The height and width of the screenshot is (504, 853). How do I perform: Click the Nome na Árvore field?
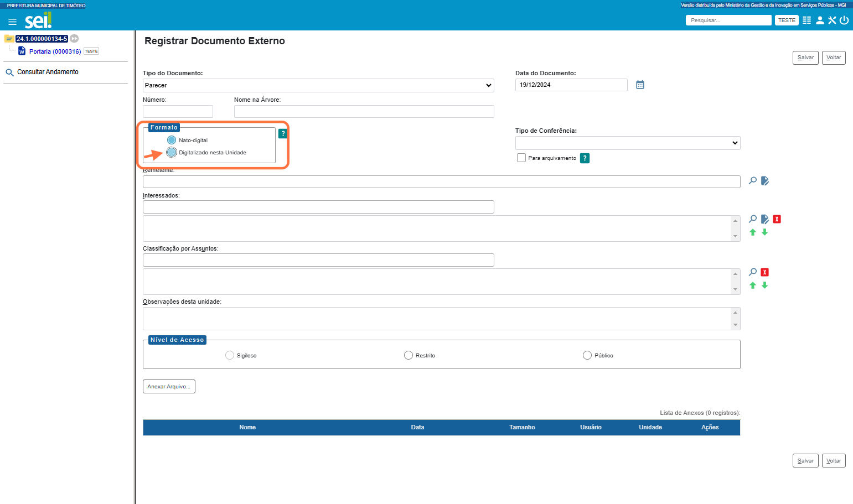coord(364,111)
